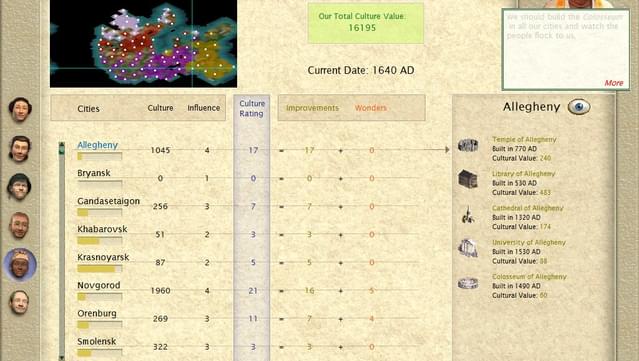
Task: Select the fourth advisor portrait with red beard
Action: pyautogui.click(x=19, y=225)
